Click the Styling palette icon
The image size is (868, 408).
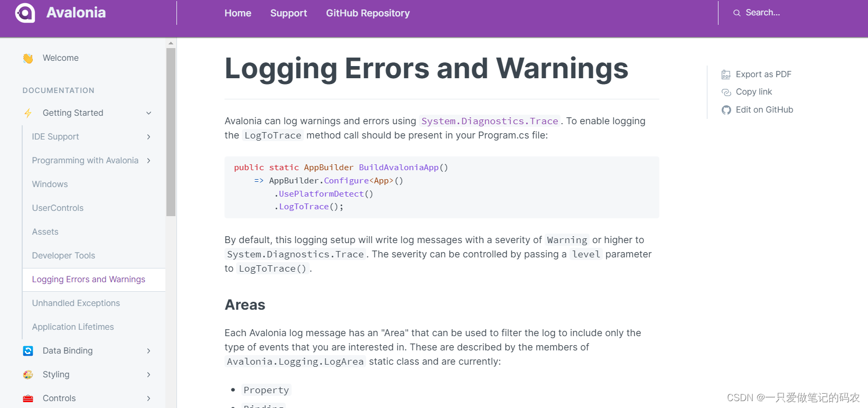click(28, 375)
